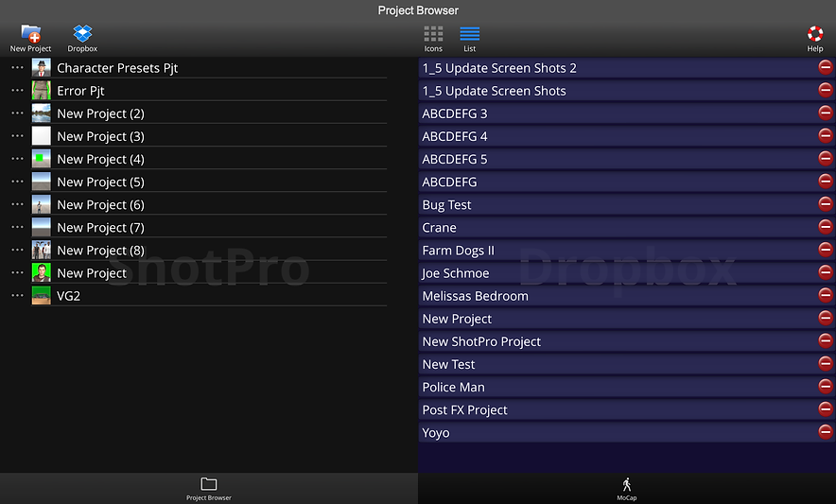Open local project New Project (7)

click(x=101, y=228)
